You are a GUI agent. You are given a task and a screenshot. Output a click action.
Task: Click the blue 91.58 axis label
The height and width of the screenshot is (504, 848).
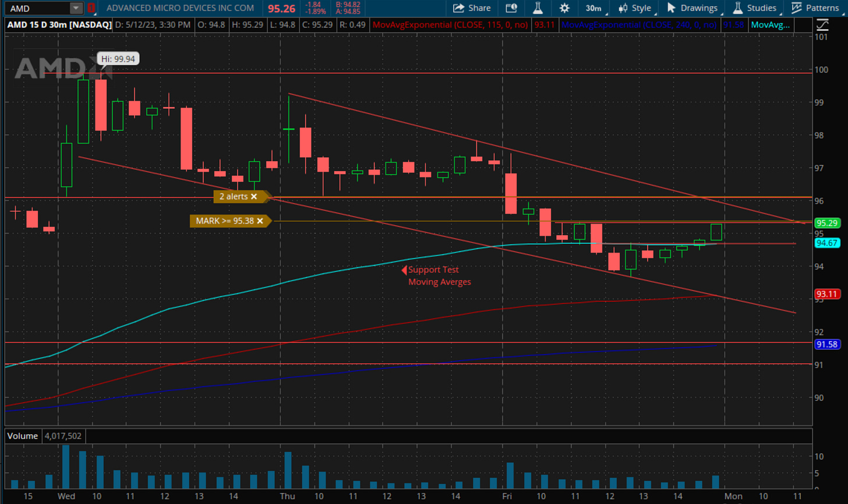827,345
